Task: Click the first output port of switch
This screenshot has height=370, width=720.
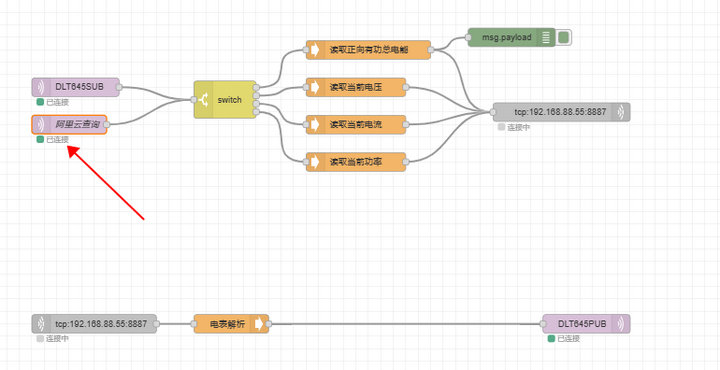Action: [x=256, y=88]
